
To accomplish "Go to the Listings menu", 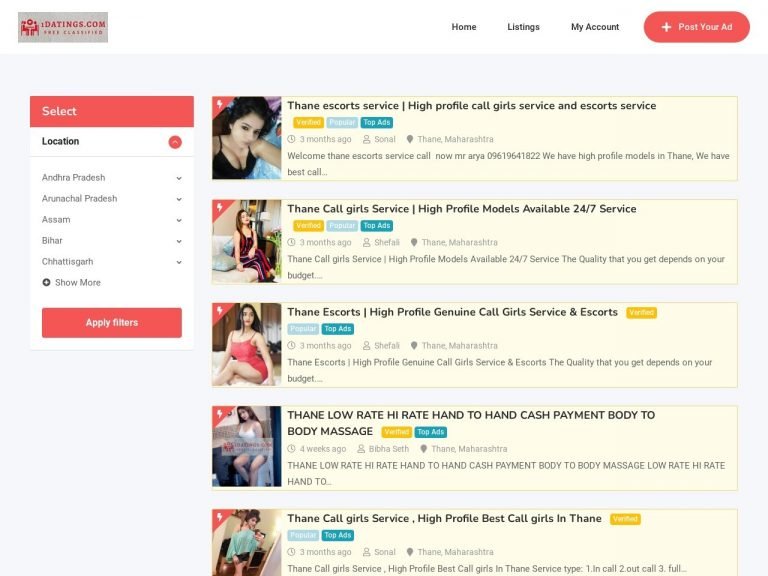I will tap(523, 27).
